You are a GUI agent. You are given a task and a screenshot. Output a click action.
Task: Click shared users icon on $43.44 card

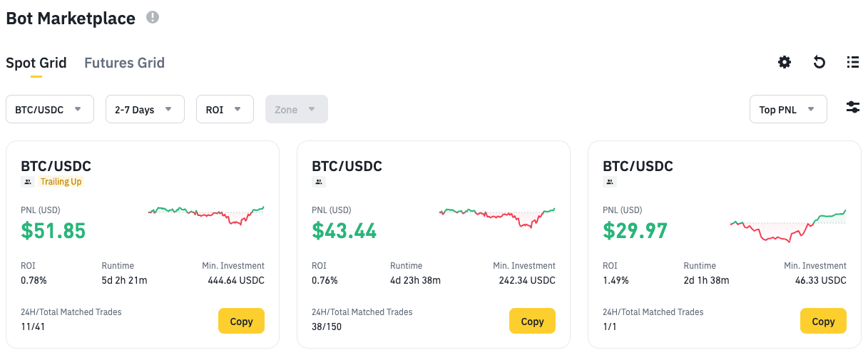(319, 182)
